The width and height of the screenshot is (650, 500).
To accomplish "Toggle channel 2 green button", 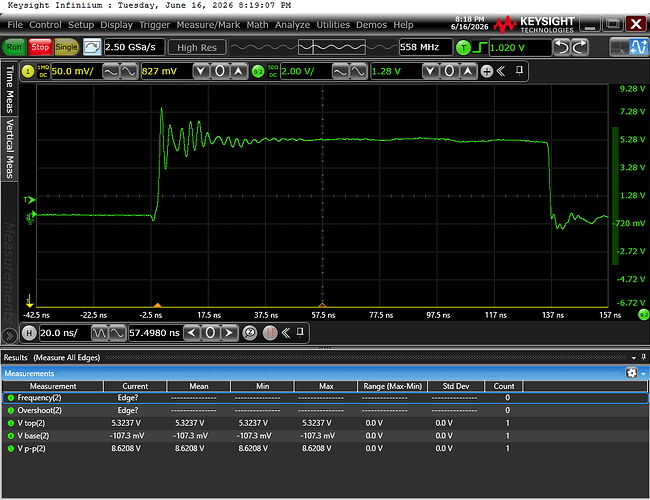I will coord(258,71).
